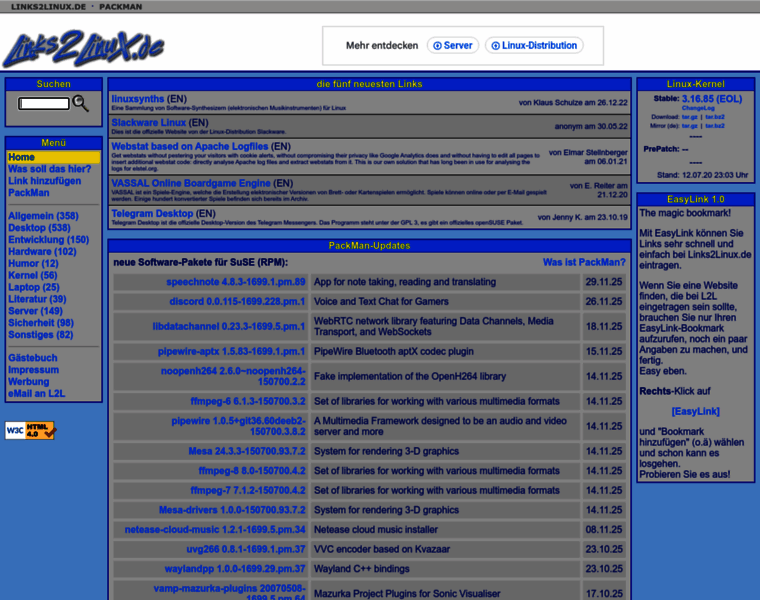The height and width of the screenshot is (600, 760).
Task: Open the Werbung link
Action: tap(29, 382)
